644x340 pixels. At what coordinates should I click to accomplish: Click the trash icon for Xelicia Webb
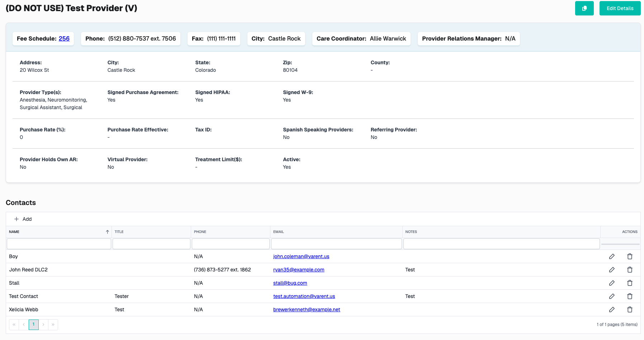pos(630,309)
